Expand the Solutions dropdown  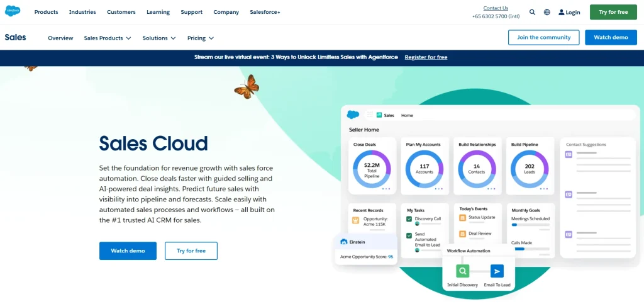coord(159,38)
